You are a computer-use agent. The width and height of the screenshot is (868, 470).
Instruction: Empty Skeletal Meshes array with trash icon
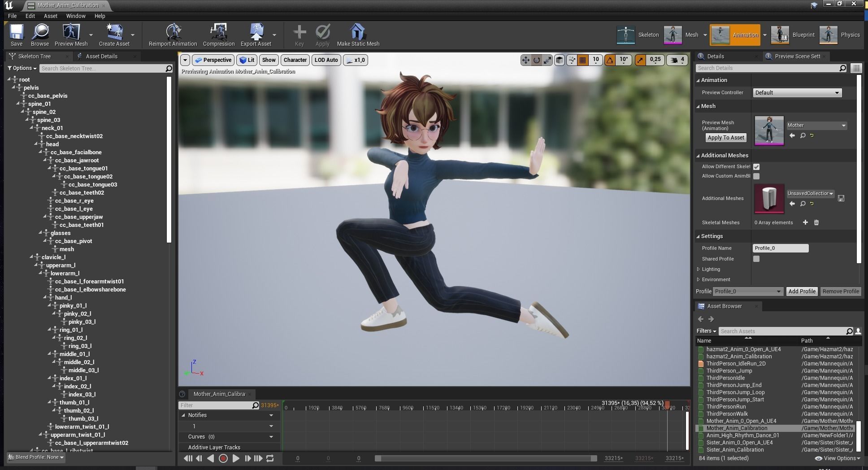click(816, 222)
